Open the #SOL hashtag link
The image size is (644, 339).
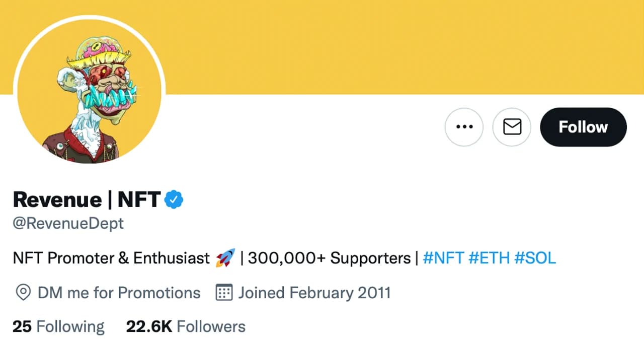pyautogui.click(x=535, y=259)
